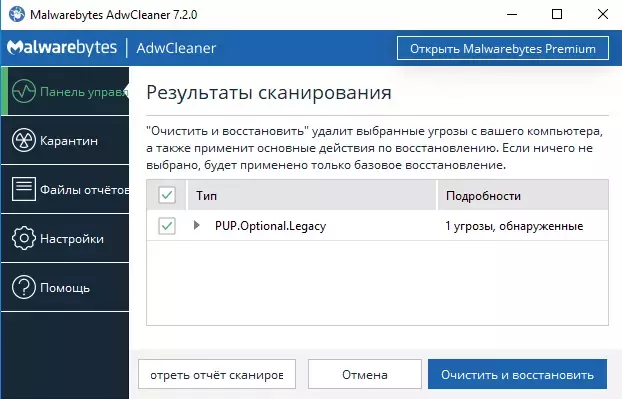Click the '1 угрозы, обнаруженные' cell
The height and width of the screenshot is (399, 622).
point(514,226)
